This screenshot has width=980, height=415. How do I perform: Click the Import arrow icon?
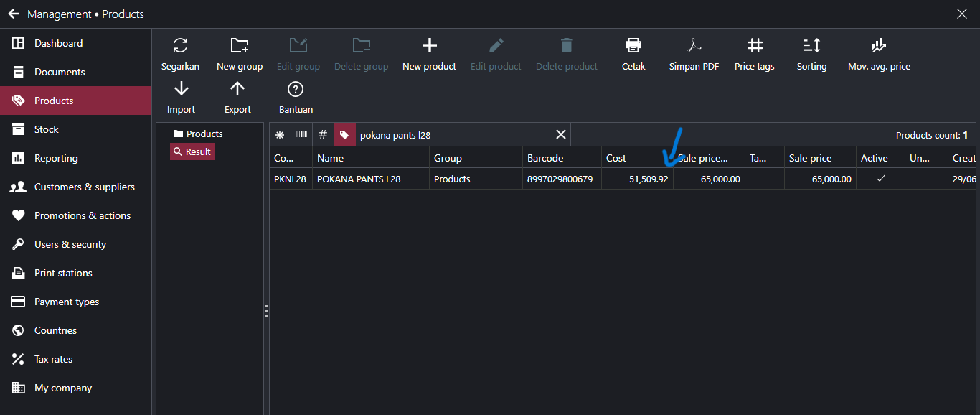181,89
